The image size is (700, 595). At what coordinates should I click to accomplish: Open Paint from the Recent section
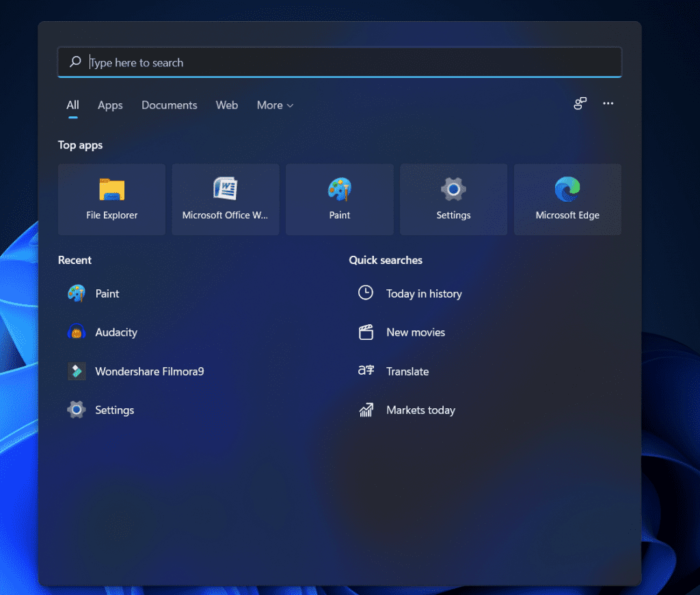106,293
